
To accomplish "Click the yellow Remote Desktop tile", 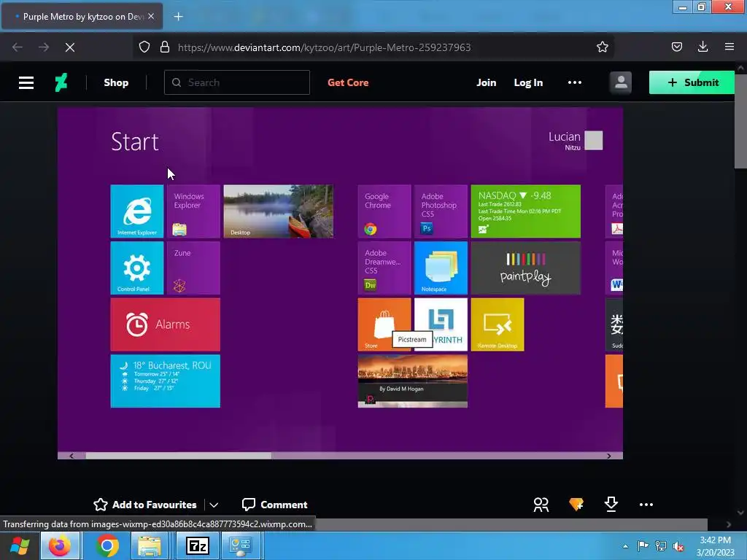I will click(498, 324).
